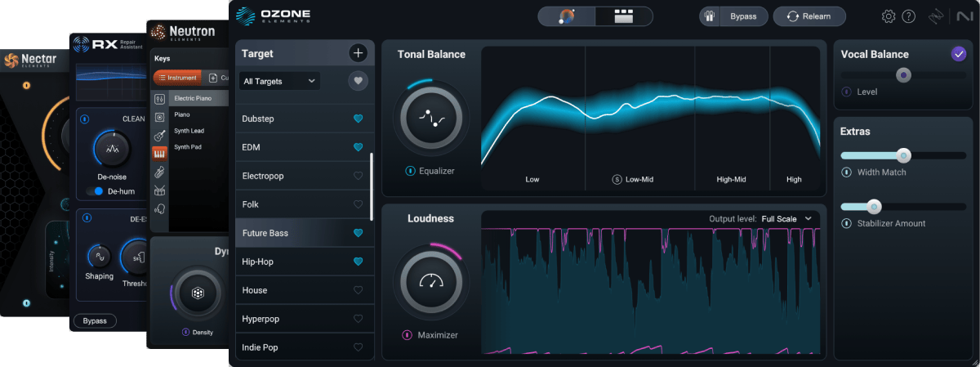The height and width of the screenshot is (367, 980).
Task: Toggle the De-hum switch in RX
Action: click(x=94, y=191)
